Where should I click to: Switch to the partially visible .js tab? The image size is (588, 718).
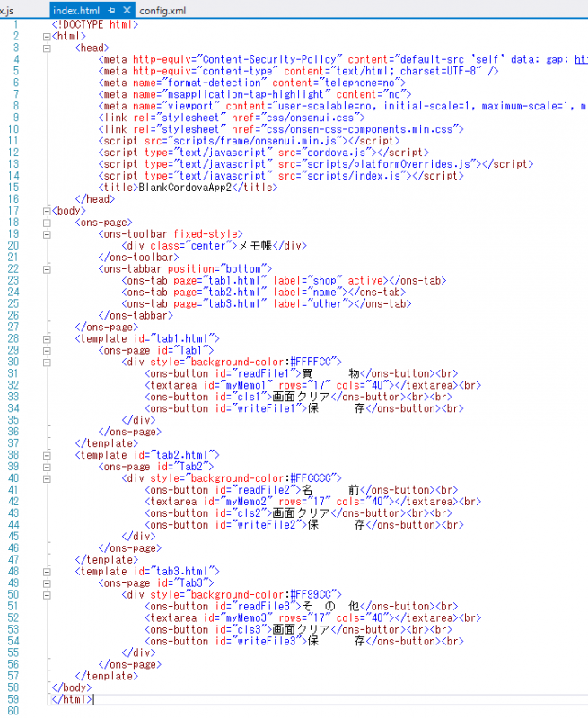coord(7,10)
